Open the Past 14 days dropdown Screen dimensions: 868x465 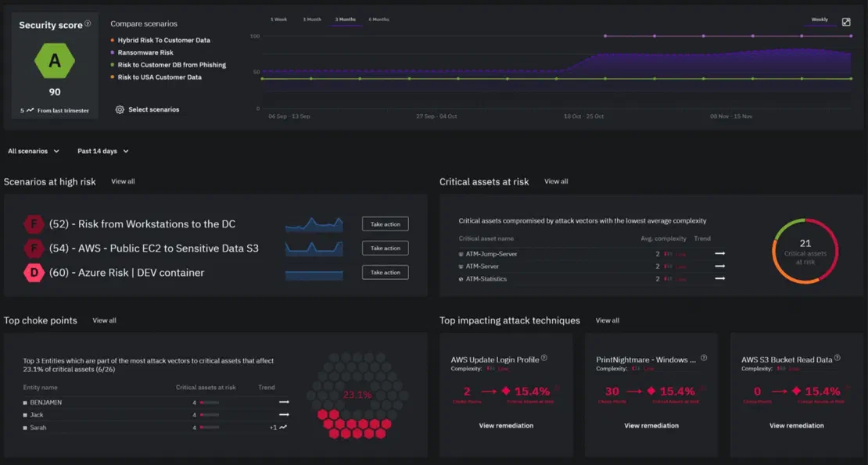(103, 151)
